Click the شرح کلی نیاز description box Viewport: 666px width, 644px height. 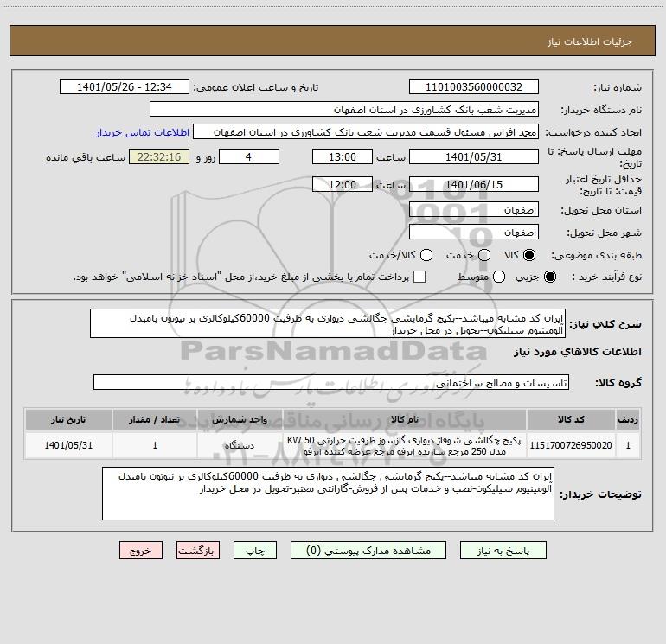(x=328, y=323)
